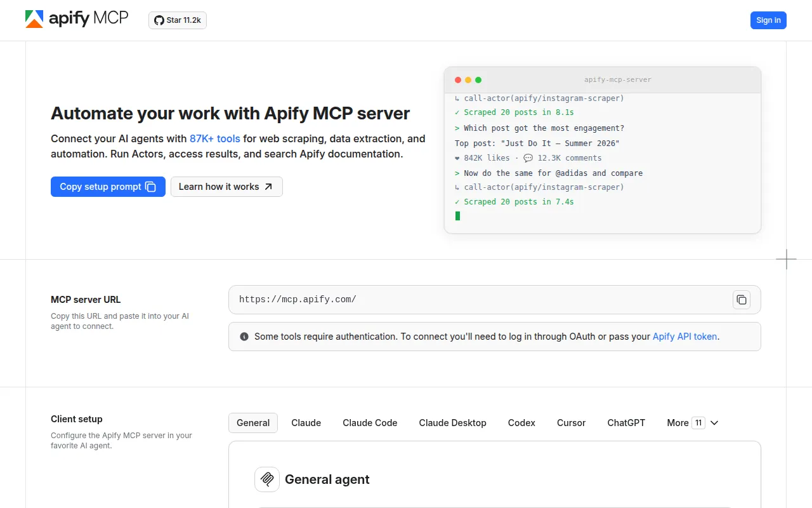The image size is (812, 508).
Task: Switch to the Cursor tab
Action: click(x=571, y=423)
